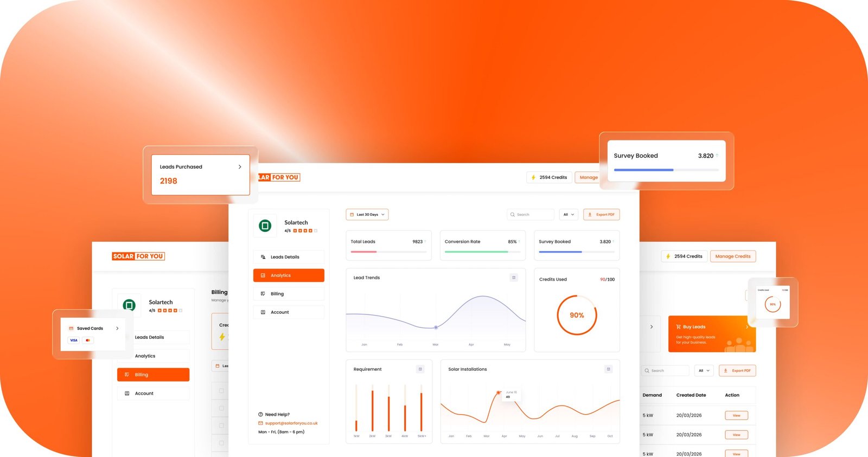Screen dimensions: 868x457
Task: Click the Analytics chart icon in the Analytics window sidebar
Action: (x=263, y=275)
